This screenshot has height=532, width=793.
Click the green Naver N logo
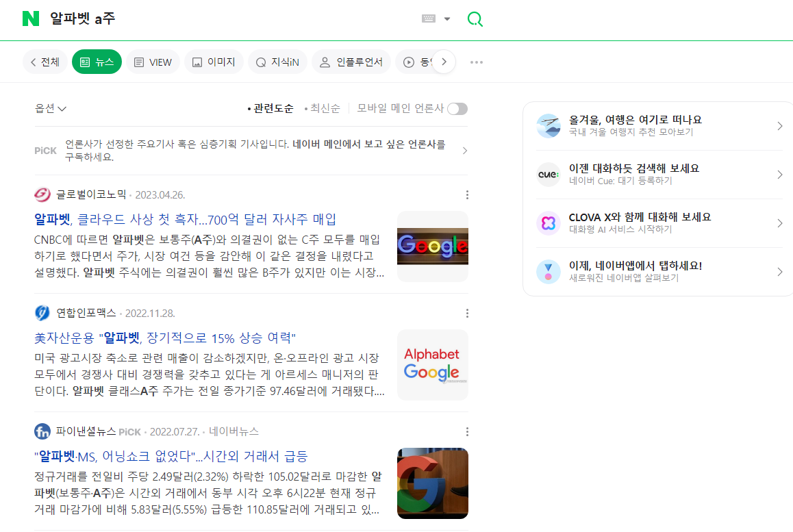click(31, 18)
